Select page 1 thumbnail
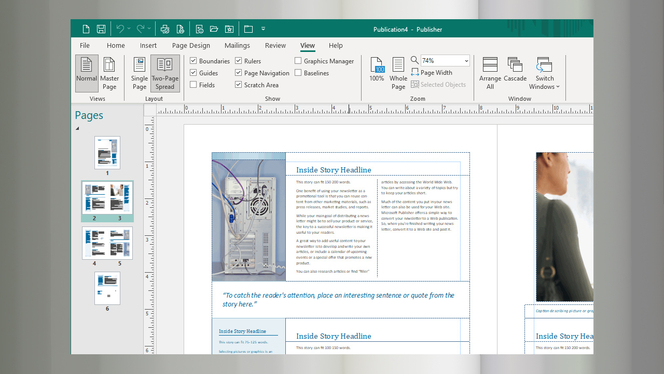The image size is (664, 374). [x=107, y=153]
